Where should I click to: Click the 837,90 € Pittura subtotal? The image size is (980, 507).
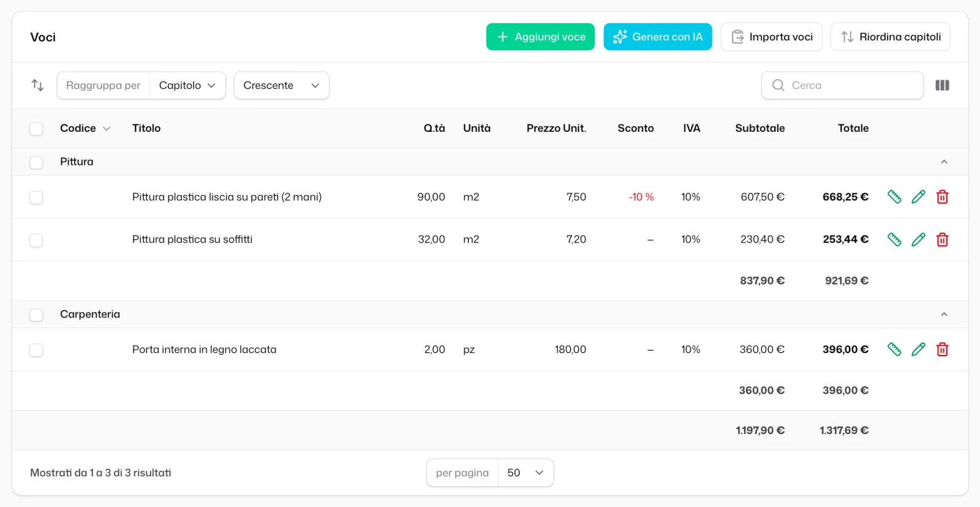(762, 281)
